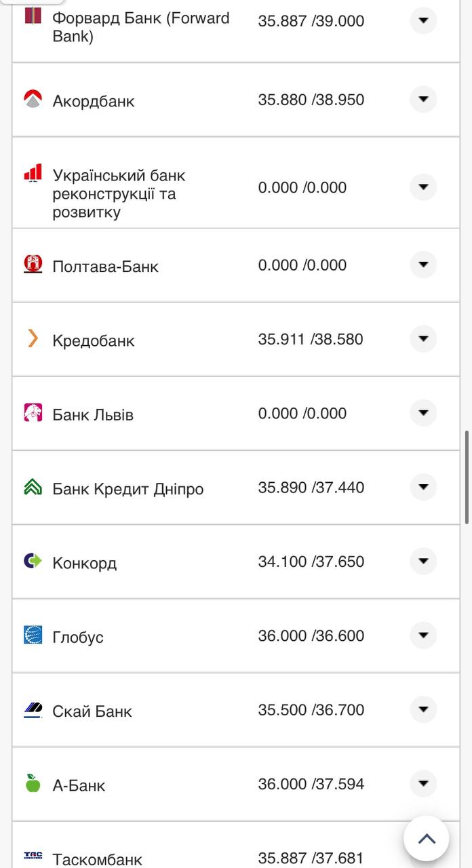Expand the Таскомбанк row details
This screenshot has height=868, width=472.
(422, 859)
